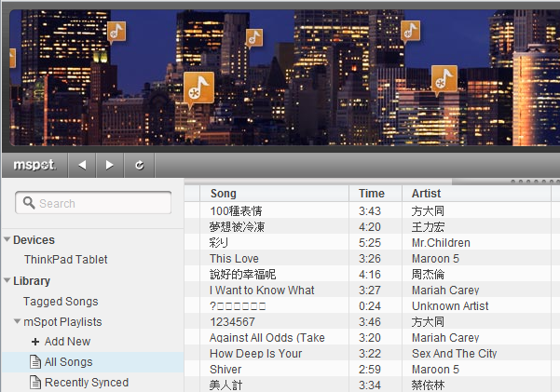This screenshot has width=560, height=392.
Task: Select song 1234567
Action: 233,321
